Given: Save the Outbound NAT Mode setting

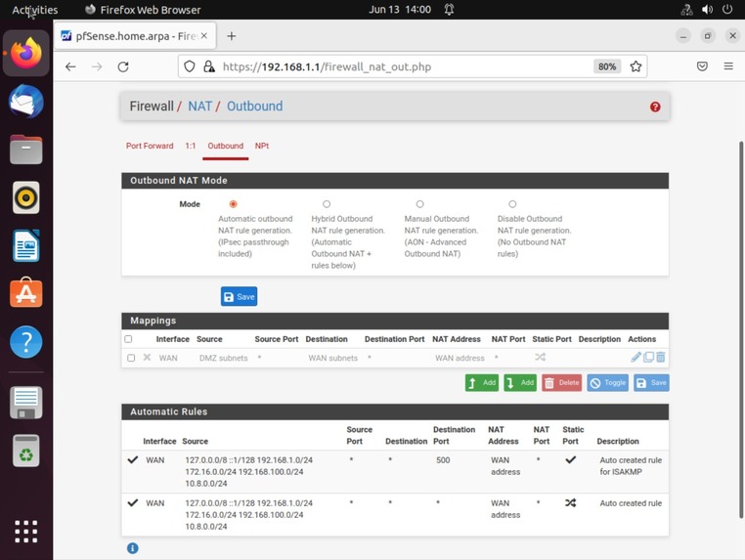Looking at the screenshot, I should pos(239,296).
